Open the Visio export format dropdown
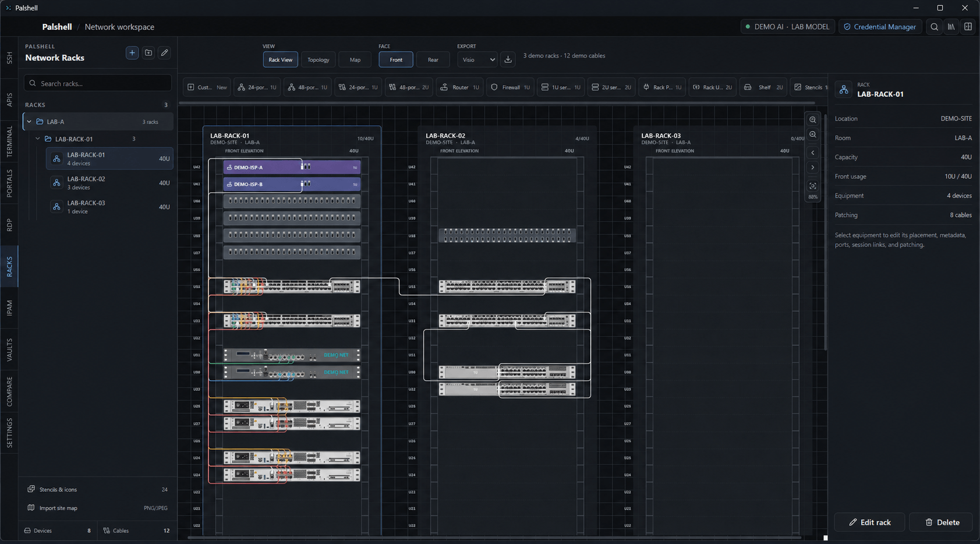This screenshot has height=544, width=980. tap(477, 59)
